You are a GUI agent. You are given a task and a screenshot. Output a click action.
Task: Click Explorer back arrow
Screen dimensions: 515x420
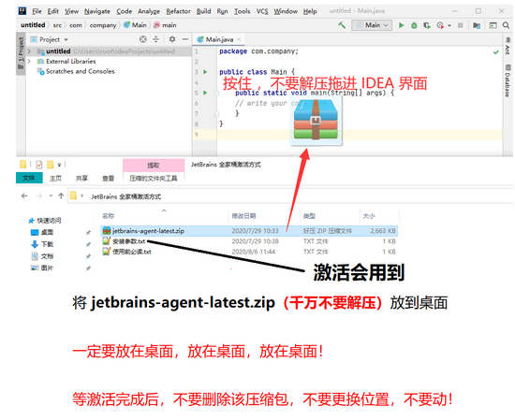pos(24,196)
